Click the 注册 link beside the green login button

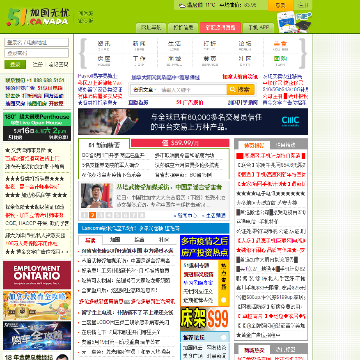point(37,64)
